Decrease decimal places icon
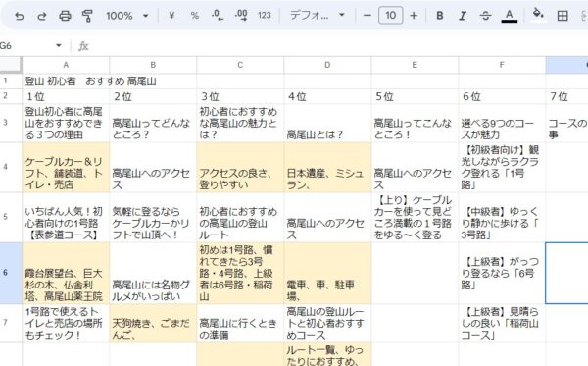 tap(218, 16)
